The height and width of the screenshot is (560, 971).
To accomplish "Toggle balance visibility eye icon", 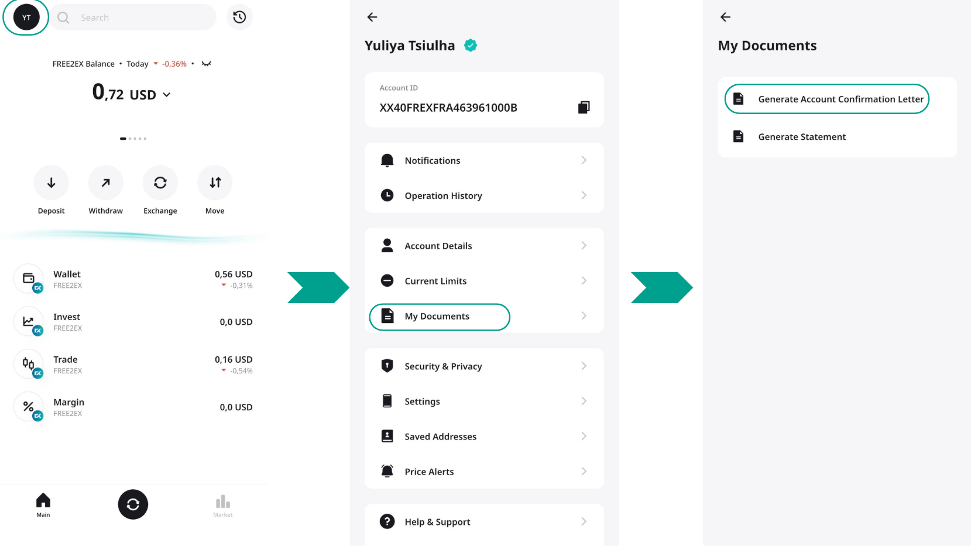I will coord(206,64).
